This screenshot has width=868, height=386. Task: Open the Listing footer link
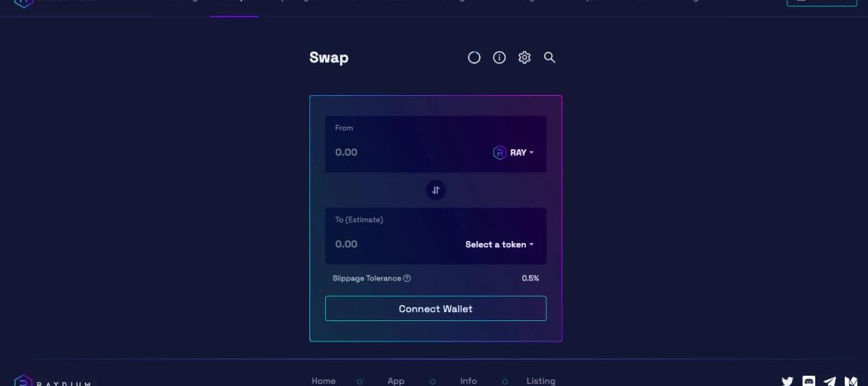click(x=541, y=381)
